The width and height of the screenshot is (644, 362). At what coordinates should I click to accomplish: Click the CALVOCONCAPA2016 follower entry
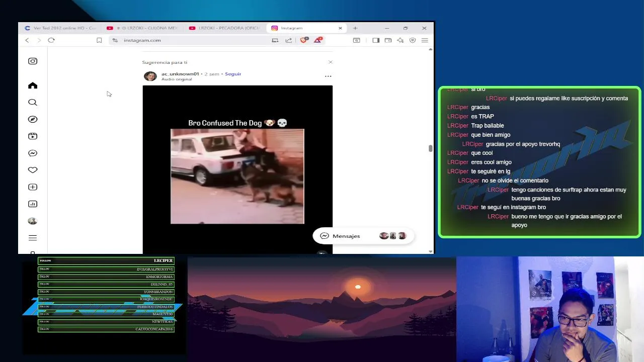click(x=106, y=329)
